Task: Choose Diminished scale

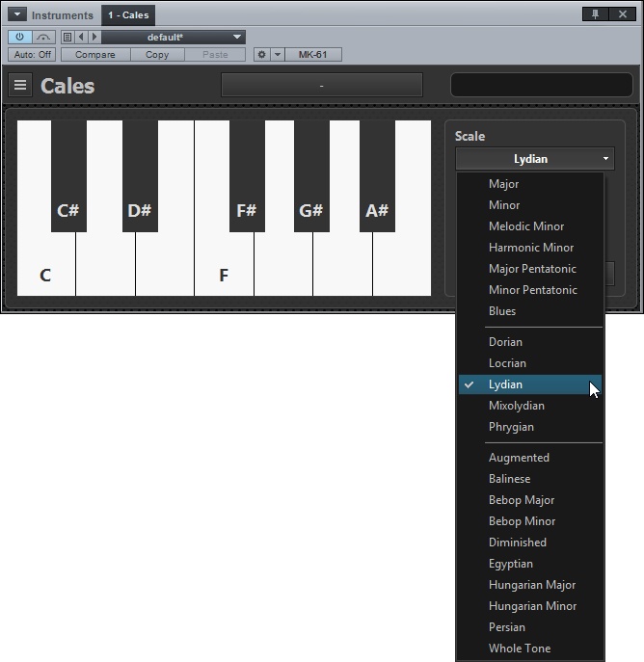Action: pyautogui.click(x=530, y=543)
